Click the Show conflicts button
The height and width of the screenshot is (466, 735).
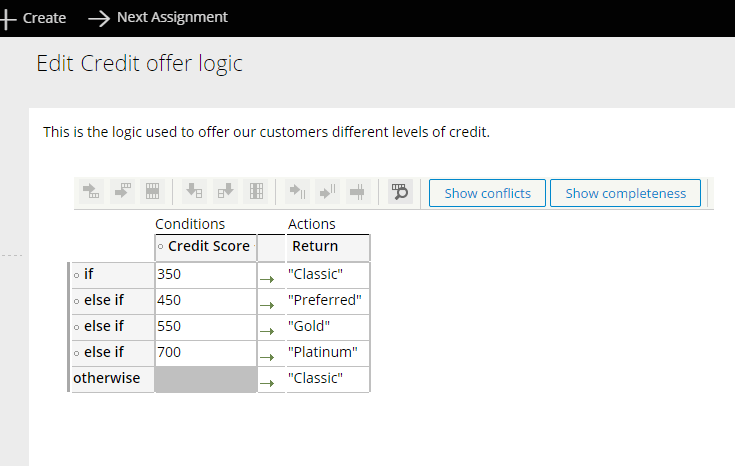pos(488,193)
